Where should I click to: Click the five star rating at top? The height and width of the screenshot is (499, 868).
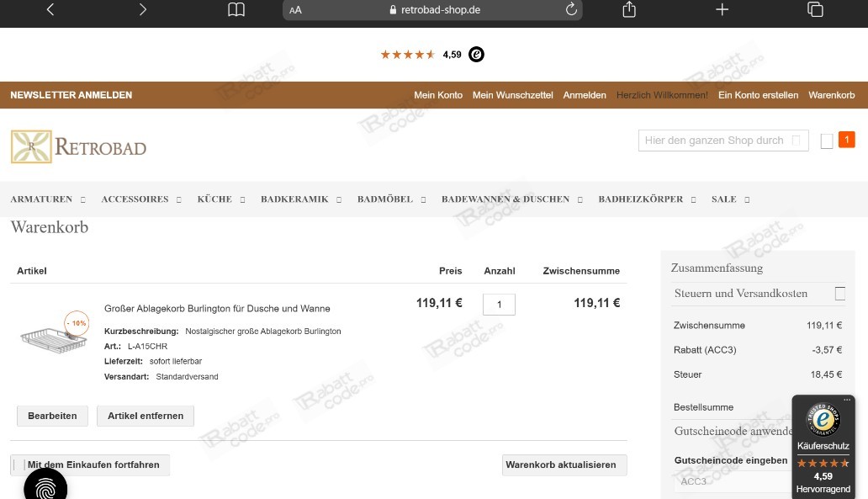pyautogui.click(x=407, y=54)
